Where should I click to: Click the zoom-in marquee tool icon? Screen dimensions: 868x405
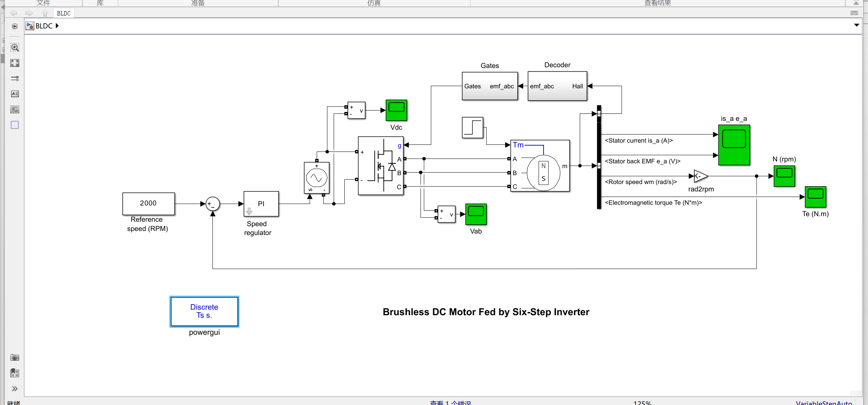click(x=15, y=47)
